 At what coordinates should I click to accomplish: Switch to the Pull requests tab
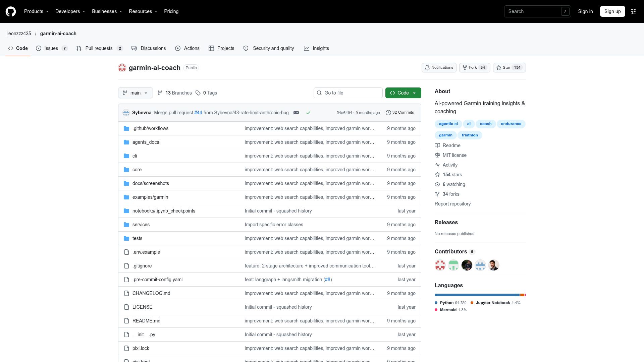pyautogui.click(x=100, y=48)
